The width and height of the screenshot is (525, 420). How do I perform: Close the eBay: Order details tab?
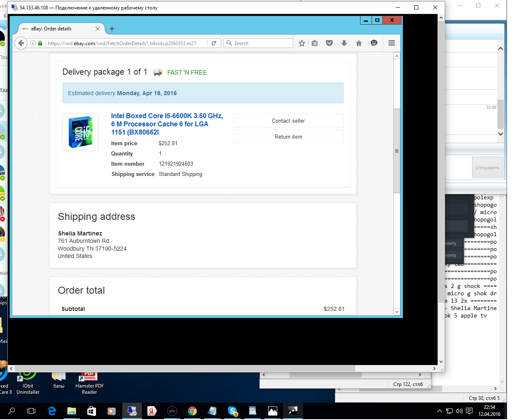point(98,29)
